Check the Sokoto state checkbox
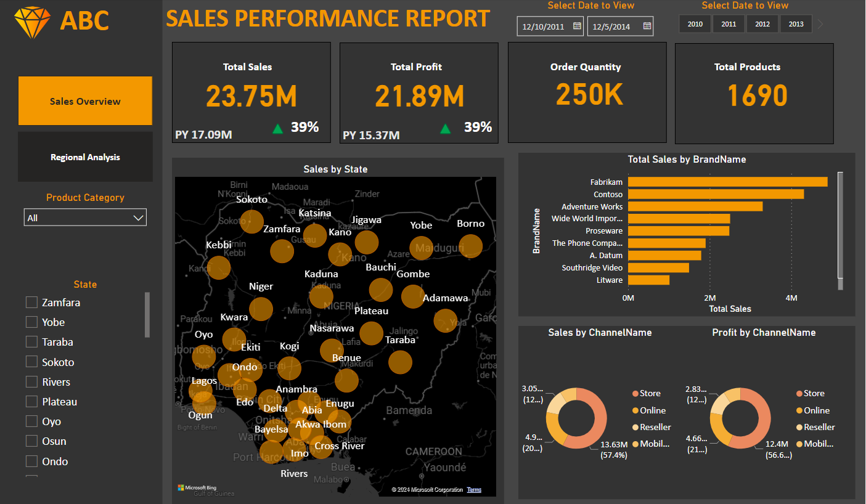Viewport: 866px width, 504px height. [x=31, y=362]
